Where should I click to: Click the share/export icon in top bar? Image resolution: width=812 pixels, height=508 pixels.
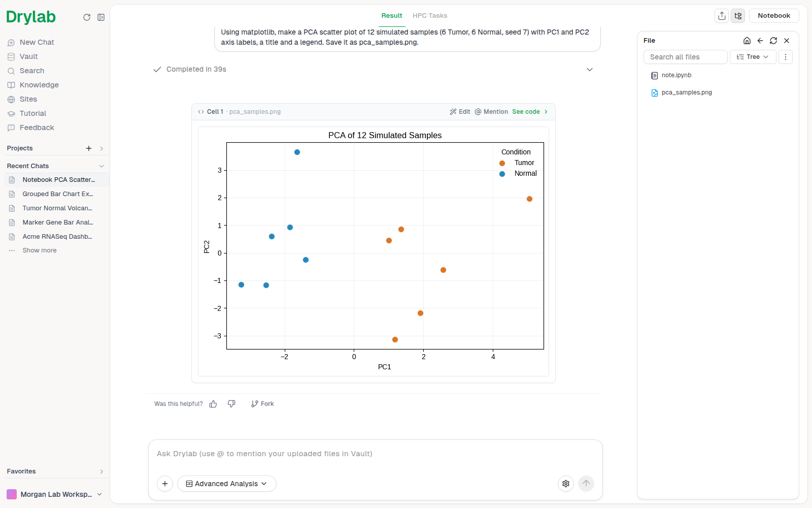point(722,16)
